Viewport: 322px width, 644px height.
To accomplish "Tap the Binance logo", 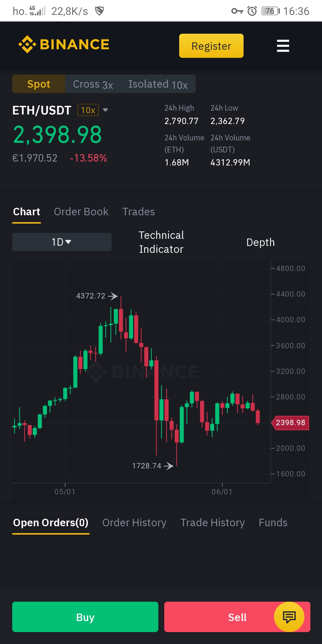I will [x=64, y=44].
